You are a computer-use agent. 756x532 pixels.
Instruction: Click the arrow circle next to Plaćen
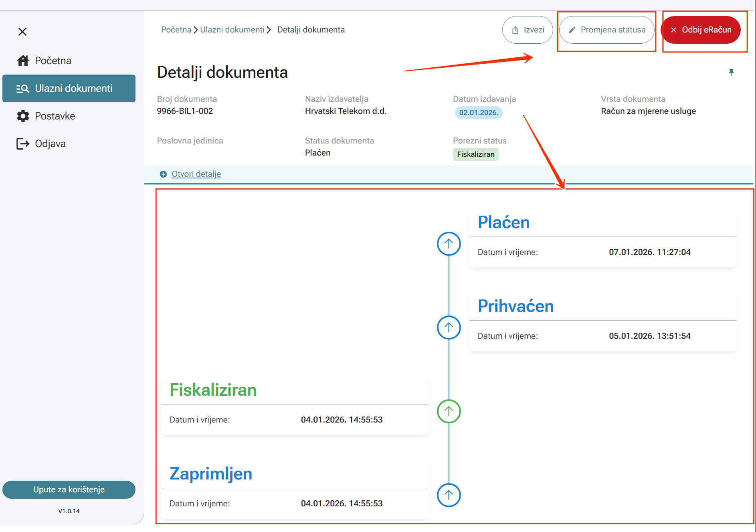click(x=449, y=244)
